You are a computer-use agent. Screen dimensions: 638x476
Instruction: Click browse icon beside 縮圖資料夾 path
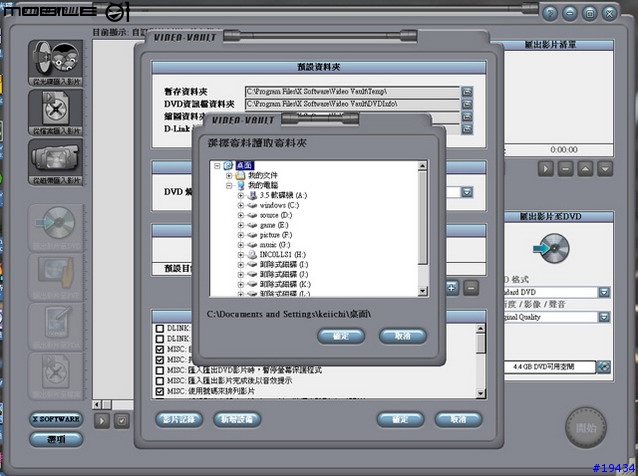coord(467,117)
